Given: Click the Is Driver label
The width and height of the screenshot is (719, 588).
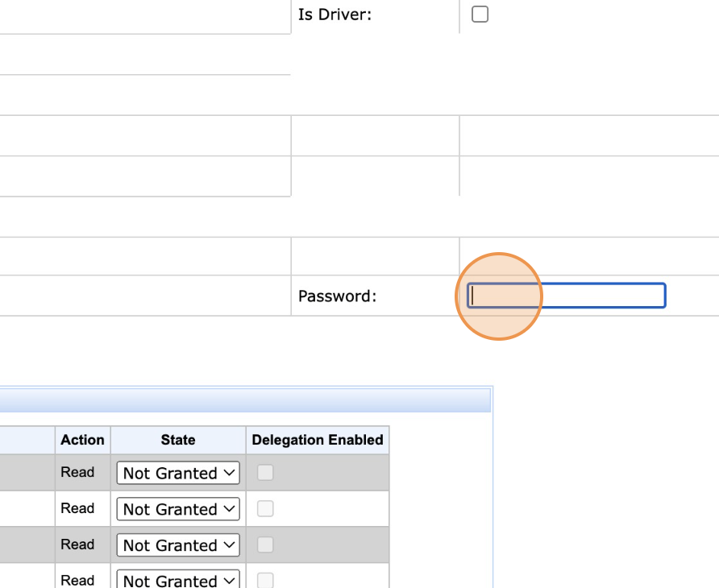Looking at the screenshot, I should 335,14.
